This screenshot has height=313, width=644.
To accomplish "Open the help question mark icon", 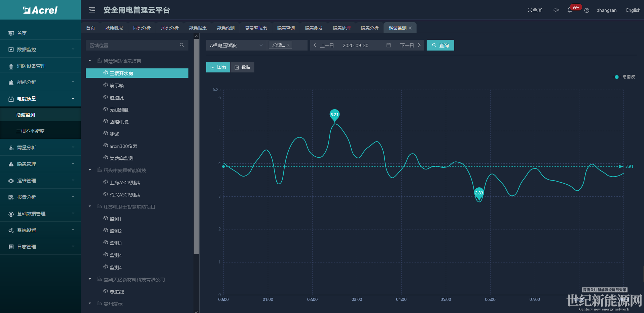I will point(587,10).
